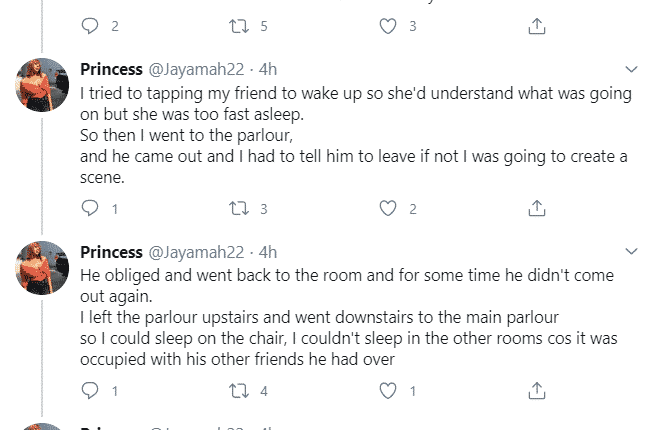Reply to the "He obliged" tweet
Image resolution: width=655 pixels, height=430 pixels.
click(x=89, y=389)
